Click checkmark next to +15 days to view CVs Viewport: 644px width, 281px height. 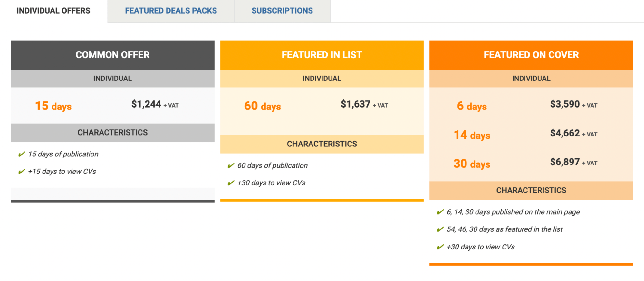tap(22, 172)
